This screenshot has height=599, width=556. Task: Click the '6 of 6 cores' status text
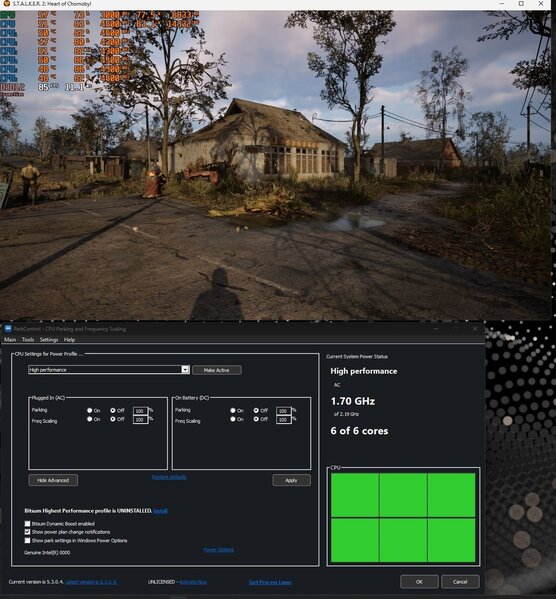[x=359, y=431]
